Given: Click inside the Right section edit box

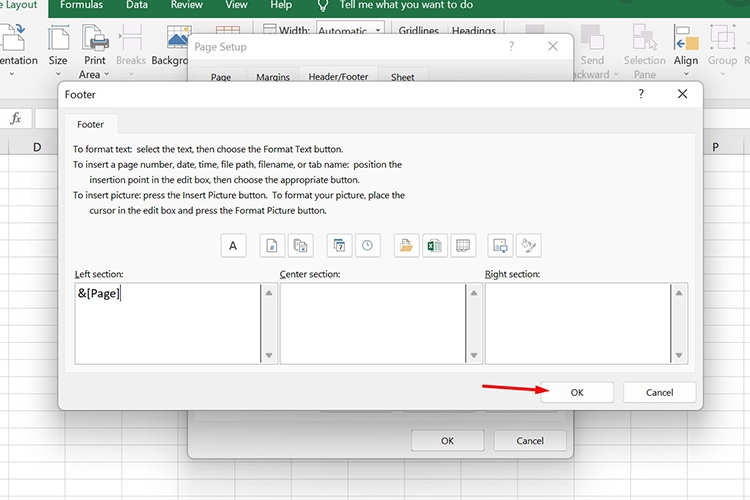Looking at the screenshot, I should [x=578, y=323].
